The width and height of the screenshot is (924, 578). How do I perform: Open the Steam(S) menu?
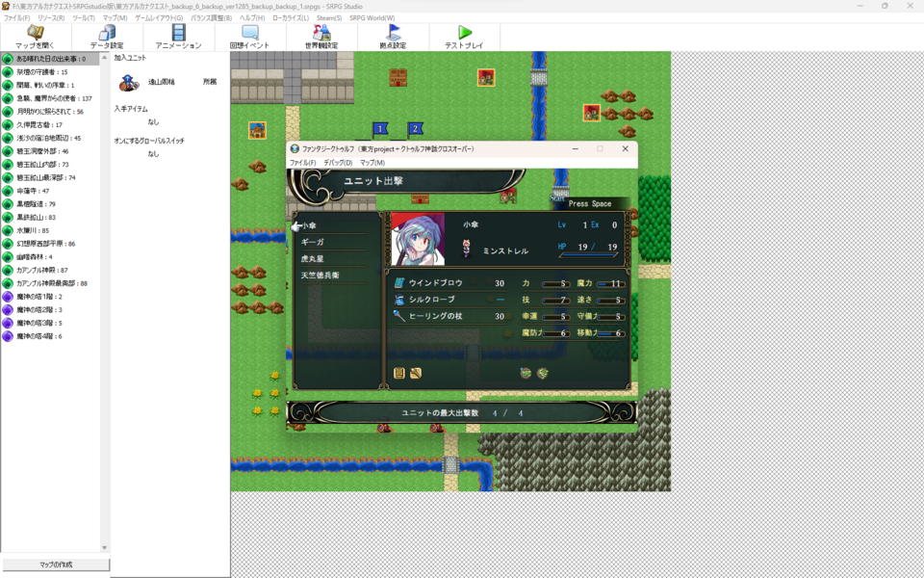click(x=329, y=18)
